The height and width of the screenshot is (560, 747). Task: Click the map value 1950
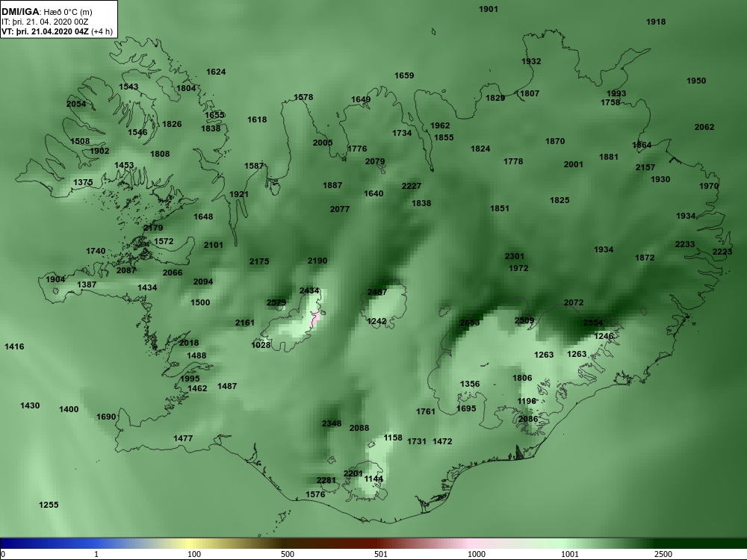(x=696, y=81)
